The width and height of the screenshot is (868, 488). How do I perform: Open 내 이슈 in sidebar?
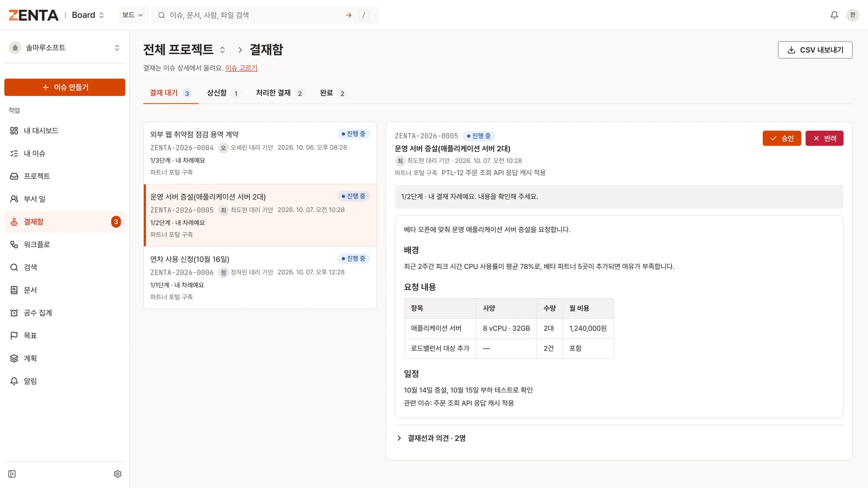point(65,153)
